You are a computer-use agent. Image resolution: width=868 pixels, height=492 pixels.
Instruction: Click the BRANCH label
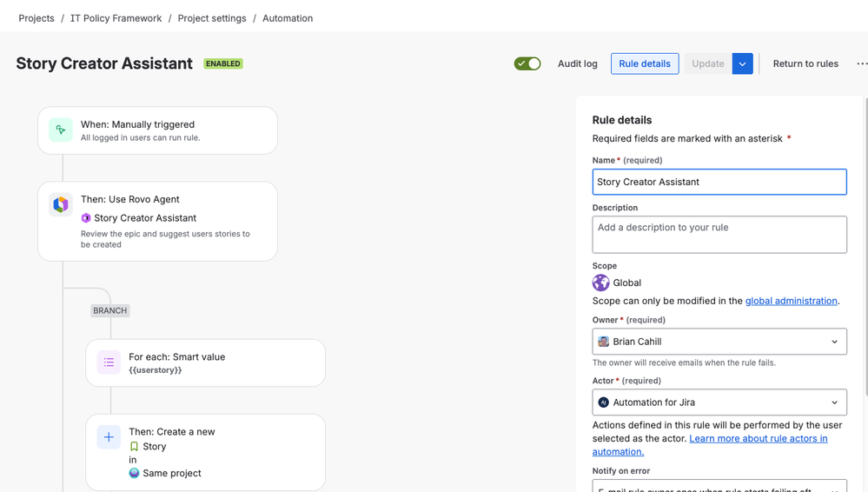tap(110, 311)
